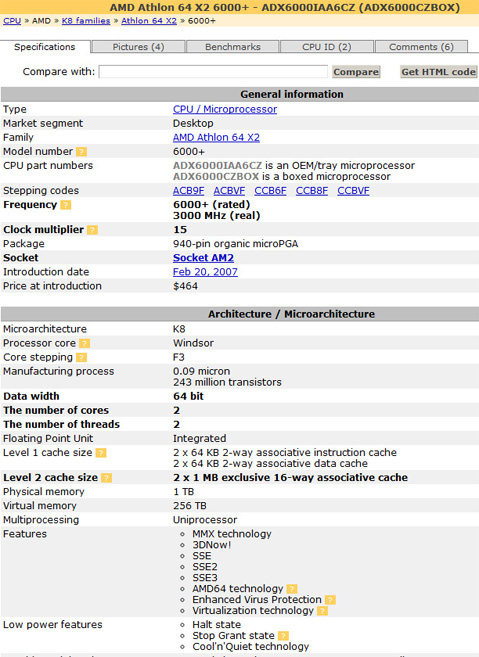
Task: Open the Pictures (4) tab
Action: (138, 47)
